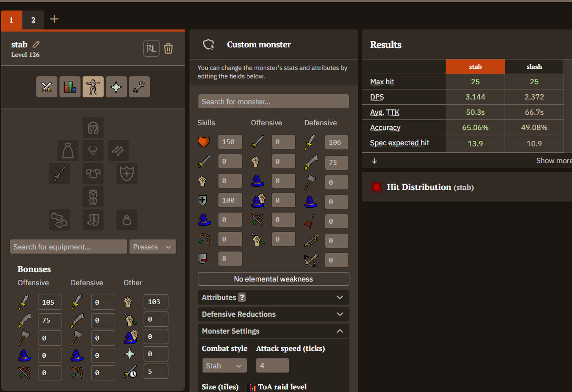Open the Extra options wrench icon
572x392 pixels.
click(139, 87)
